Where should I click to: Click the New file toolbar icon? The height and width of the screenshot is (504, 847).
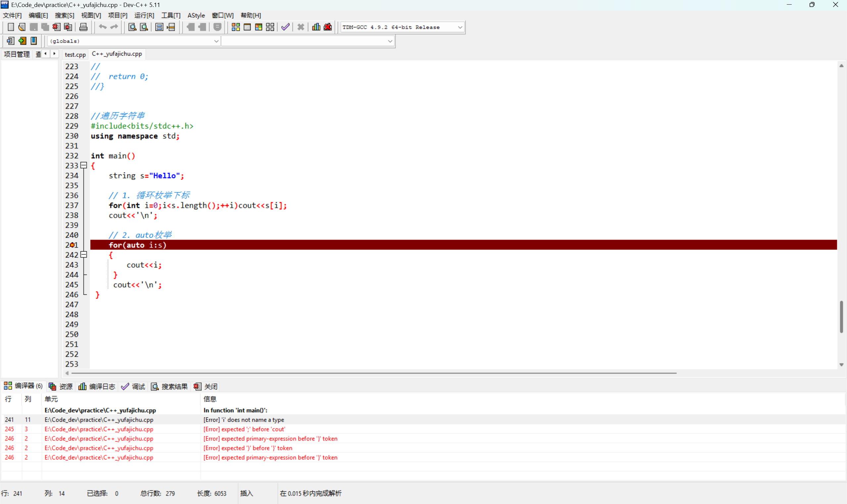click(11, 27)
